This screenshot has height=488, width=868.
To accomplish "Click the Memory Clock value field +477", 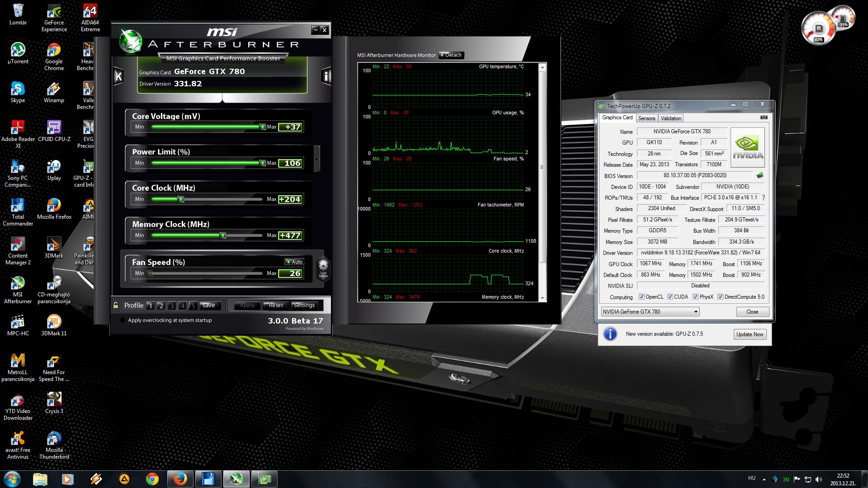I will pos(290,235).
